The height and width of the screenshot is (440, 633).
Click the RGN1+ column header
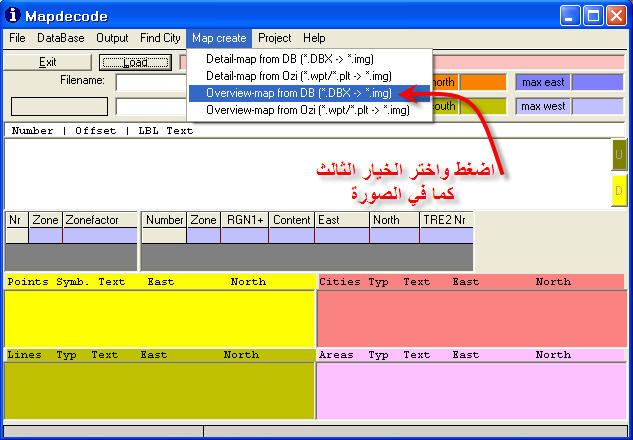point(245,220)
